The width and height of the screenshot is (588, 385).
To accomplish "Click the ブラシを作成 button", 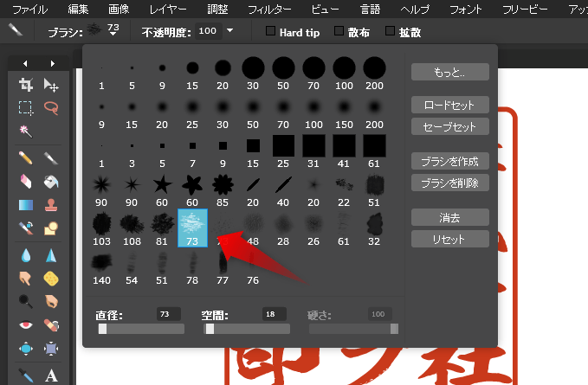I will 450,161.
